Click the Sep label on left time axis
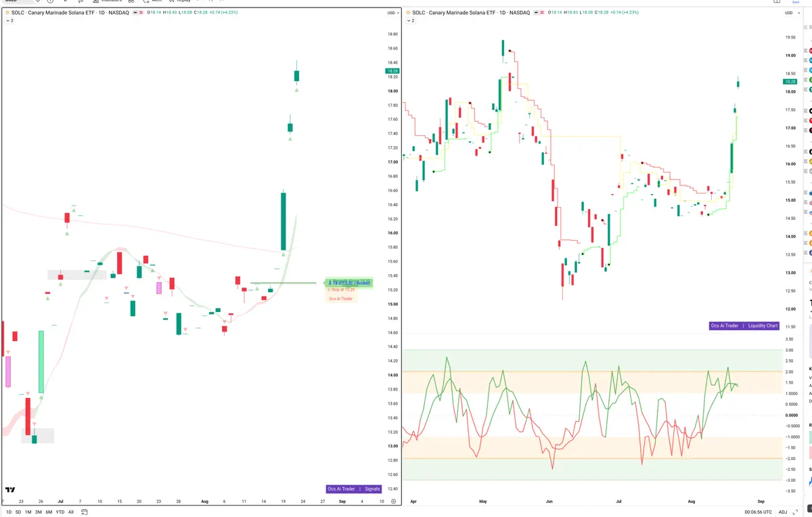The height and width of the screenshot is (517, 812). click(x=342, y=501)
